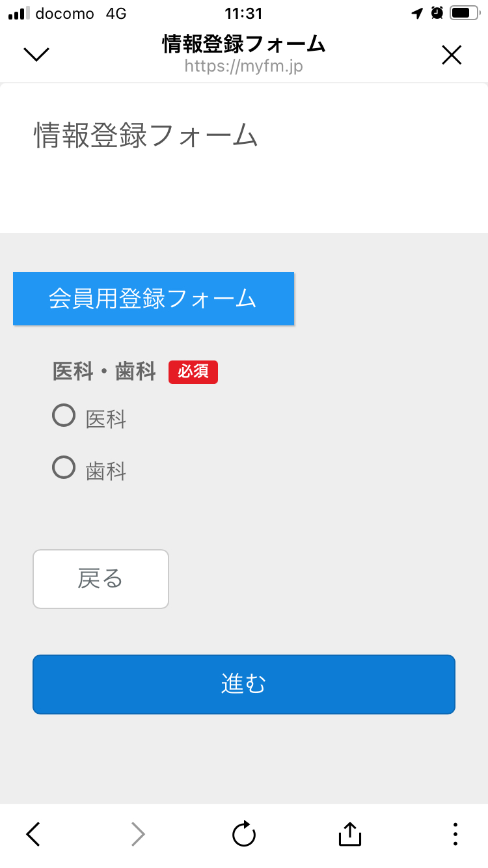Tap the 医科 option label
This screenshot has width=488, height=868.
(x=106, y=420)
